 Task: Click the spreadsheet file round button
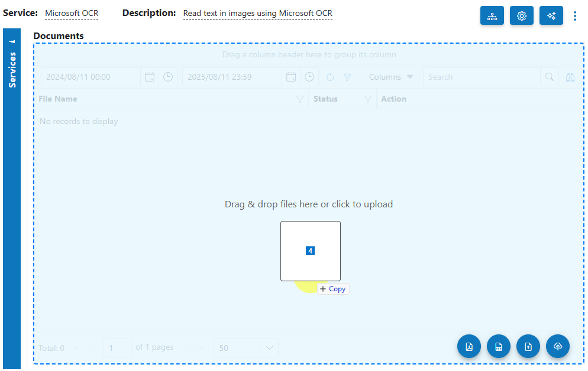click(499, 346)
